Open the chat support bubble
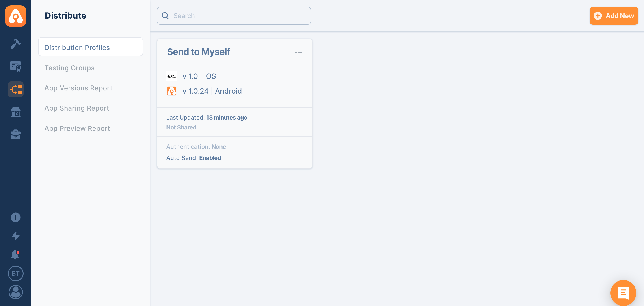 point(623,293)
